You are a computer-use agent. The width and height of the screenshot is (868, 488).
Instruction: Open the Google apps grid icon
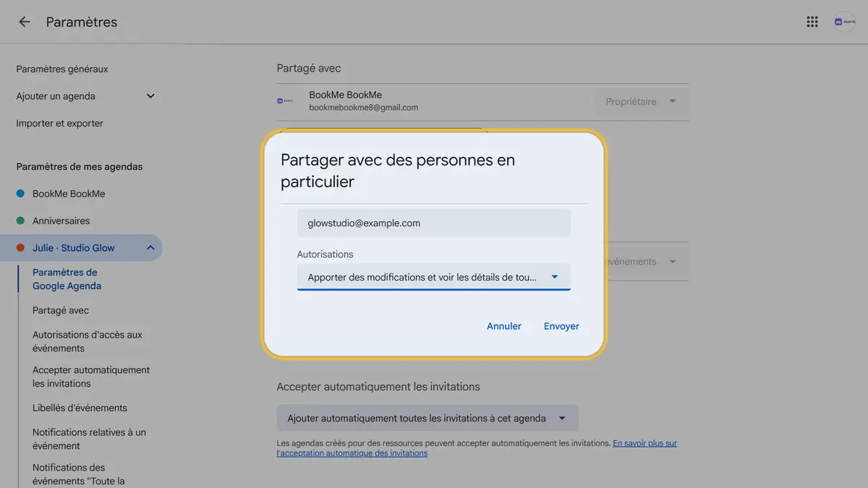pos(812,22)
